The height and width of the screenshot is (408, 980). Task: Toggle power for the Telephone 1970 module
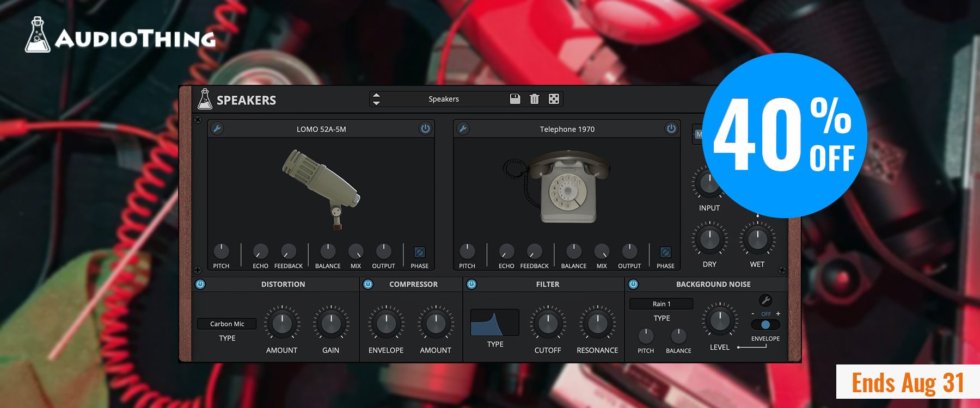pyautogui.click(x=671, y=128)
